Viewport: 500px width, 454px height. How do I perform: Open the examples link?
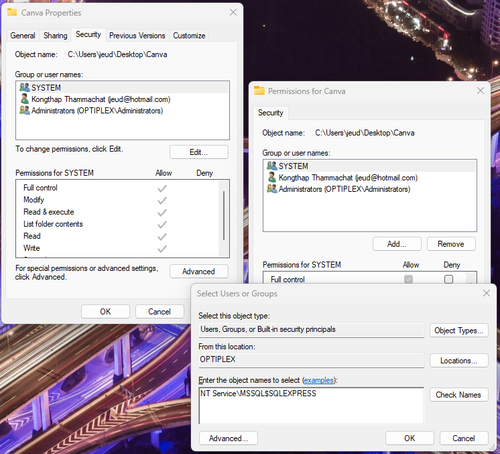319,380
